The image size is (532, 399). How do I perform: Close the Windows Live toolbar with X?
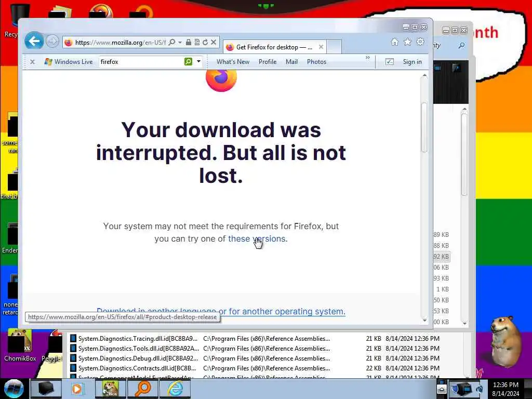tap(32, 62)
